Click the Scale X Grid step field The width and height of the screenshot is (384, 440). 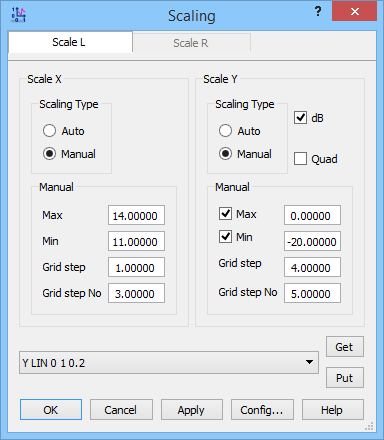pos(136,267)
